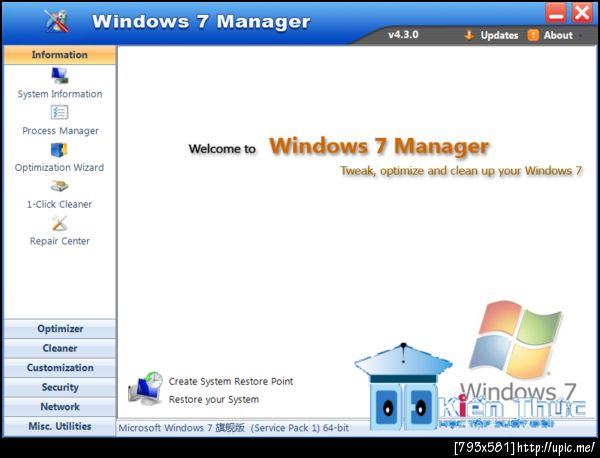The image size is (600, 458).
Task: Expand the Optimizer section
Action: point(60,329)
